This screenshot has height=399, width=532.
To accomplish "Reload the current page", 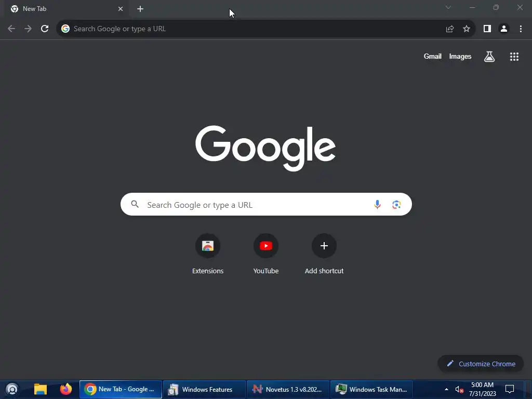I will click(45, 29).
